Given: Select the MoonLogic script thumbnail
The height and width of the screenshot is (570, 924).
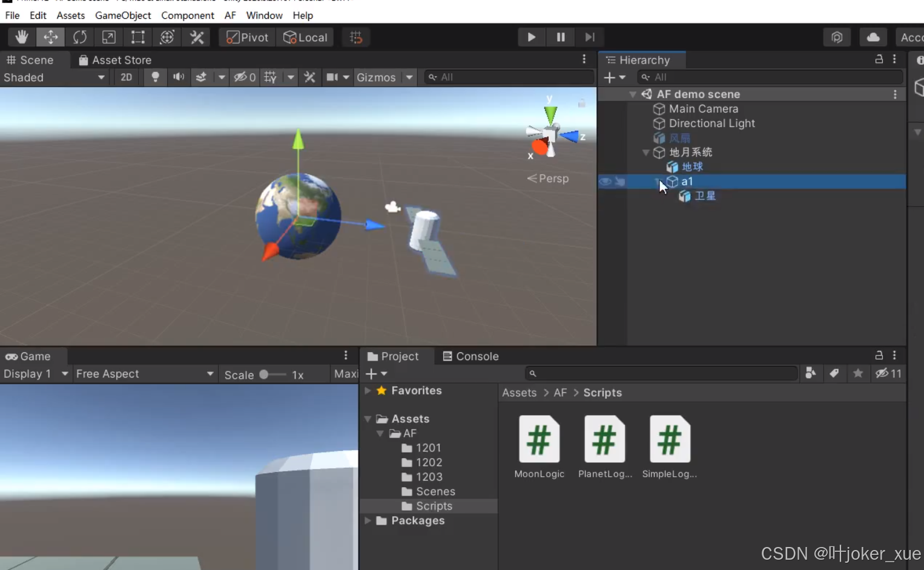Looking at the screenshot, I should 538,439.
